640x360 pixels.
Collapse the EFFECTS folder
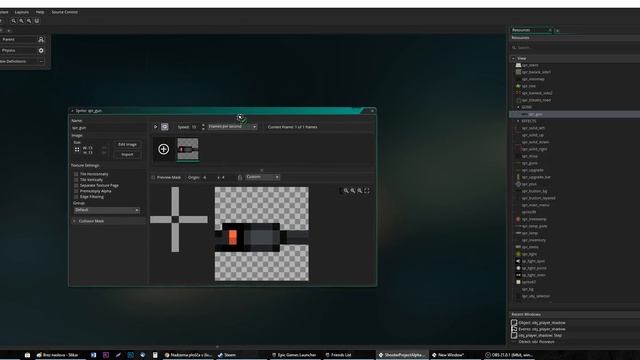518,121
